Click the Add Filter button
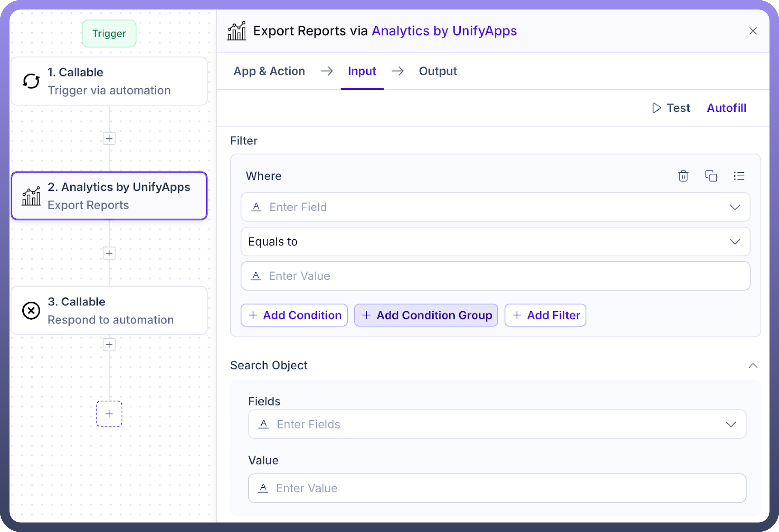This screenshot has height=532, width=779. [545, 315]
